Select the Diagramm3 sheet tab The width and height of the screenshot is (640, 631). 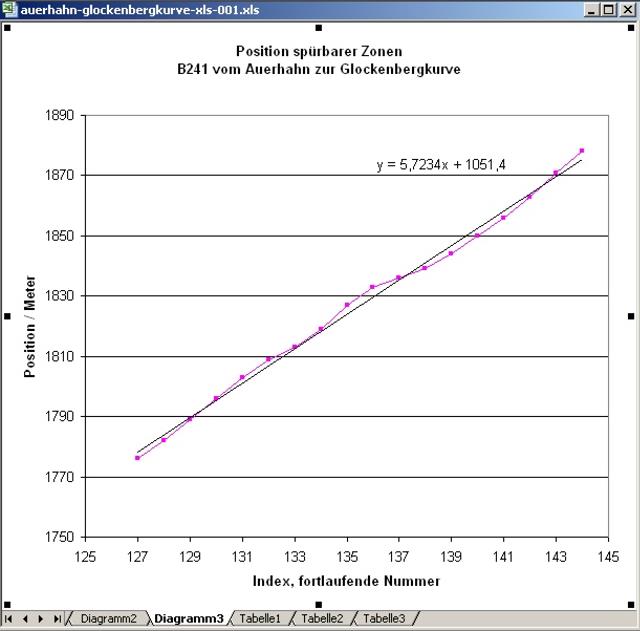tap(188, 619)
